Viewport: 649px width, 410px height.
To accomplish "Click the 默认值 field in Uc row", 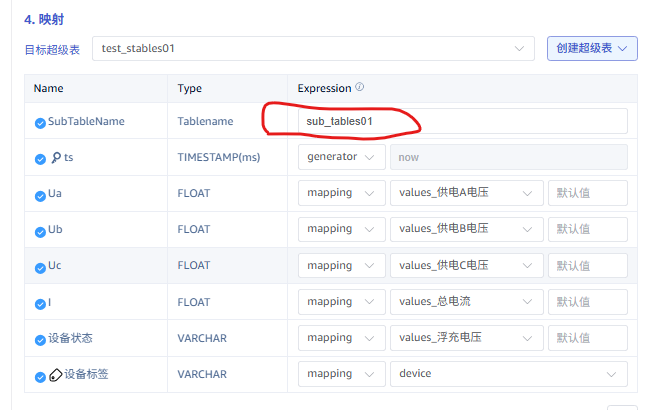I will tap(587, 265).
